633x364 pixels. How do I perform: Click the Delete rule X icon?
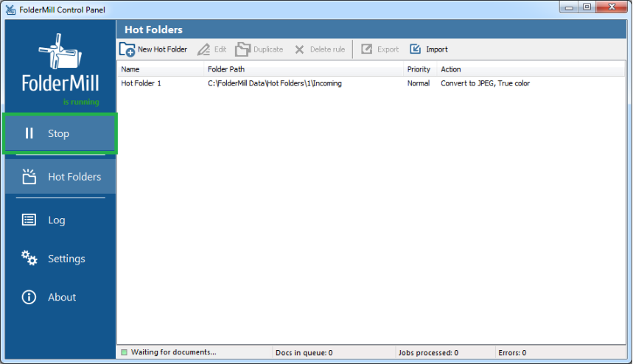[x=299, y=49]
